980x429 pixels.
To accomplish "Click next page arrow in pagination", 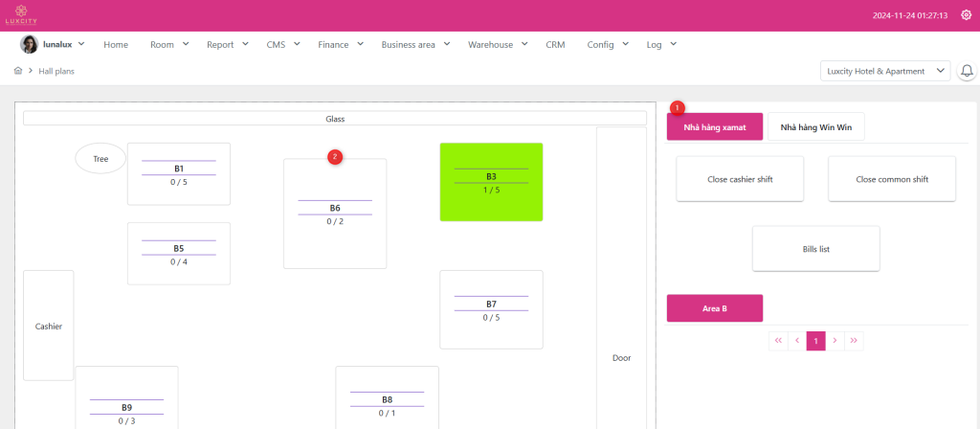I will [x=835, y=340].
